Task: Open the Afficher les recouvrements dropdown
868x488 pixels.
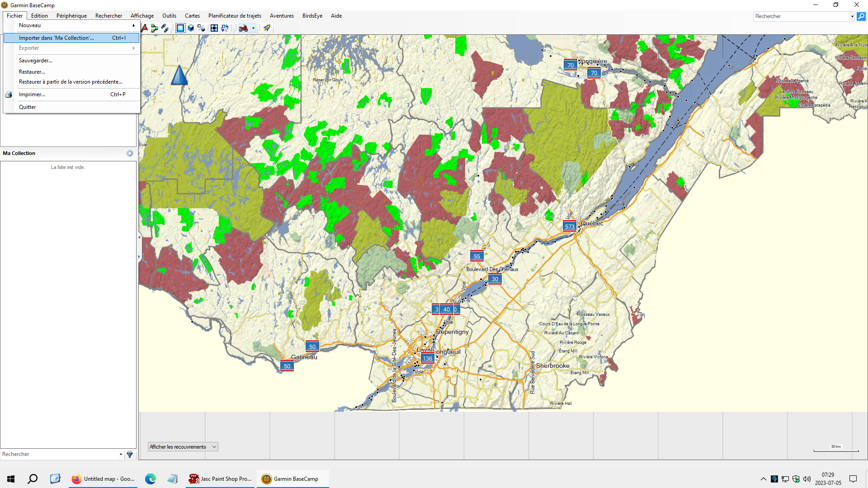Action: click(x=183, y=447)
